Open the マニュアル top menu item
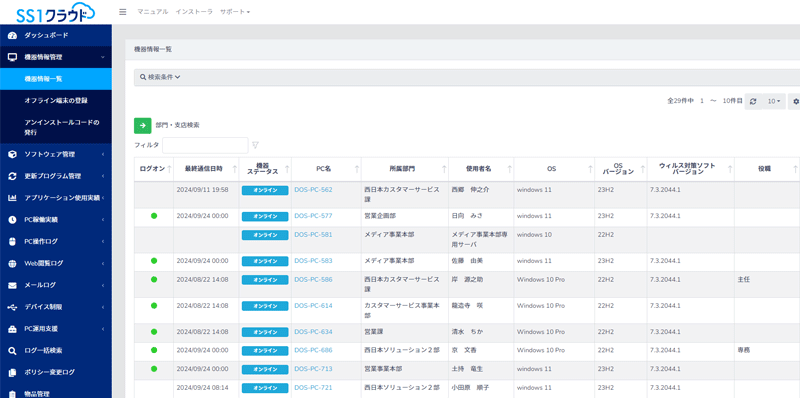The image size is (800, 398). point(153,12)
